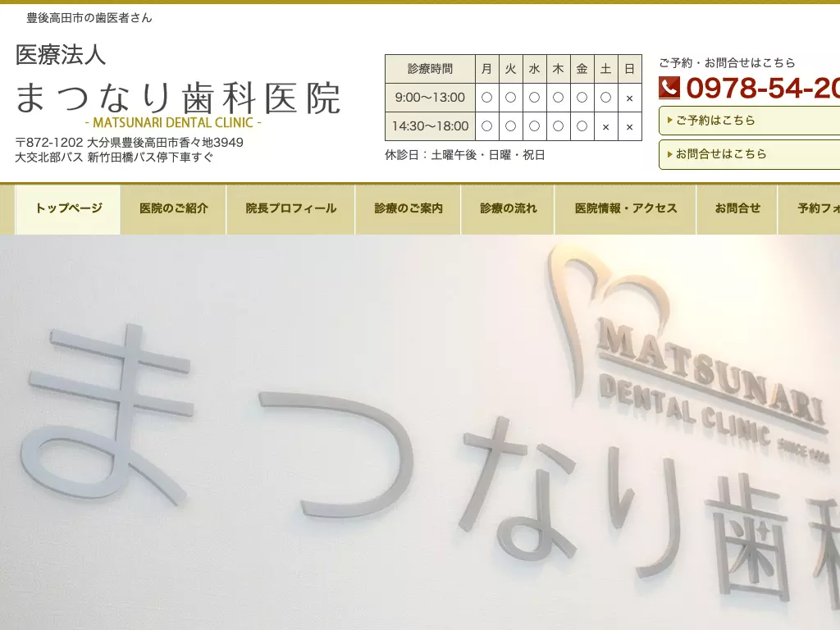840x630 pixels.
Task: Click the 診療時間 table header
Action: (430, 69)
